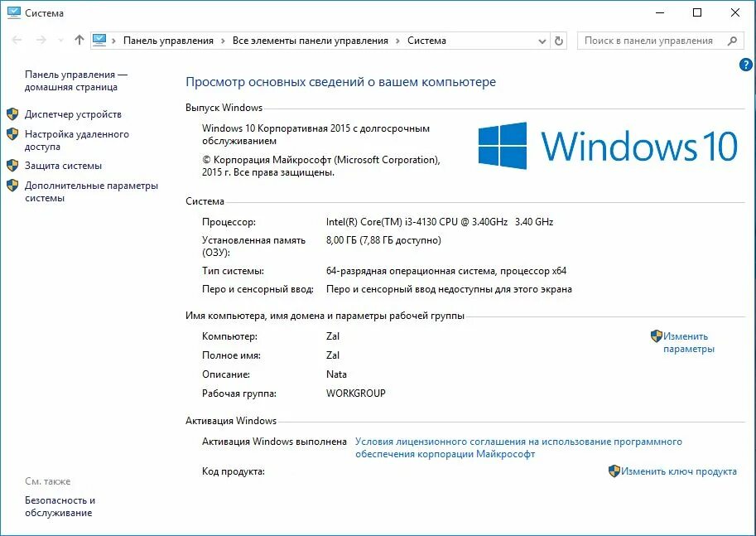The width and height of the screenshot is (756, 536).
Task: Open Microsoft license agreement terms link
Action: [518, 447]
